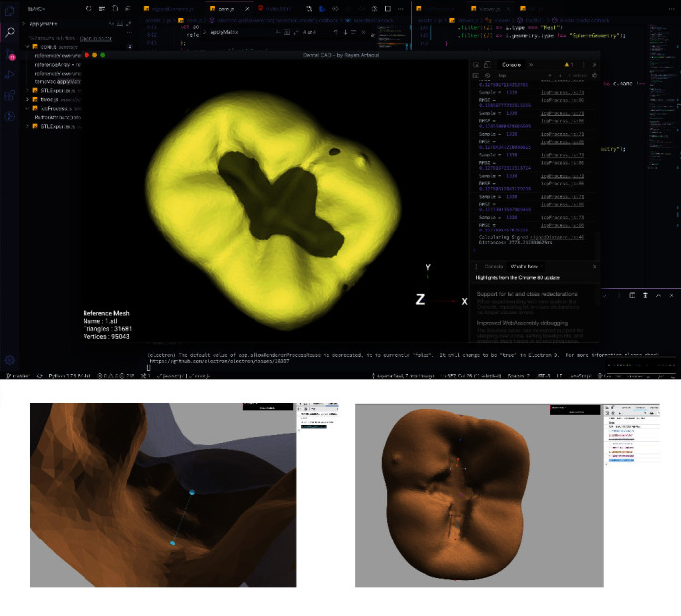Toggle match case in the find widget
This screenshot has width=681, height=616.
279,32
